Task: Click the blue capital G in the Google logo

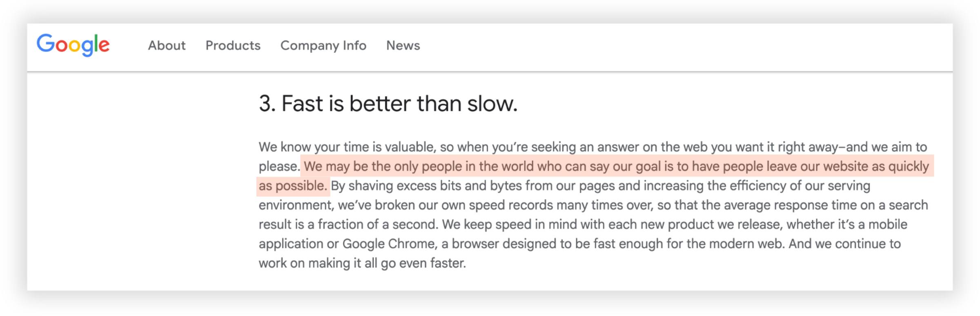Action: tap(46, 44)
